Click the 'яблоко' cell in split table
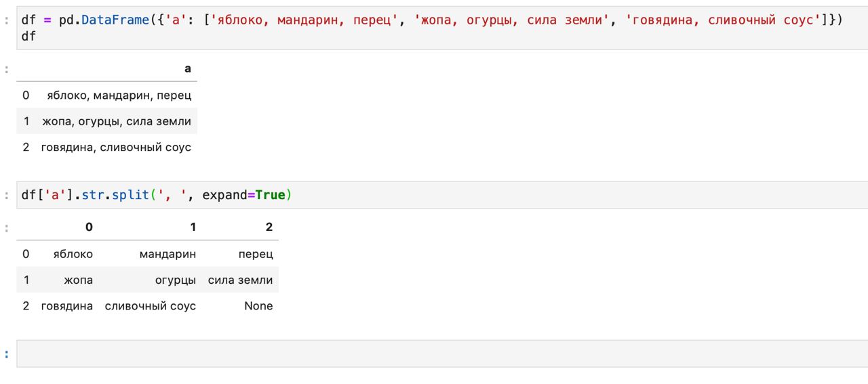Screen dimensions: 868x384 (73, 254)
